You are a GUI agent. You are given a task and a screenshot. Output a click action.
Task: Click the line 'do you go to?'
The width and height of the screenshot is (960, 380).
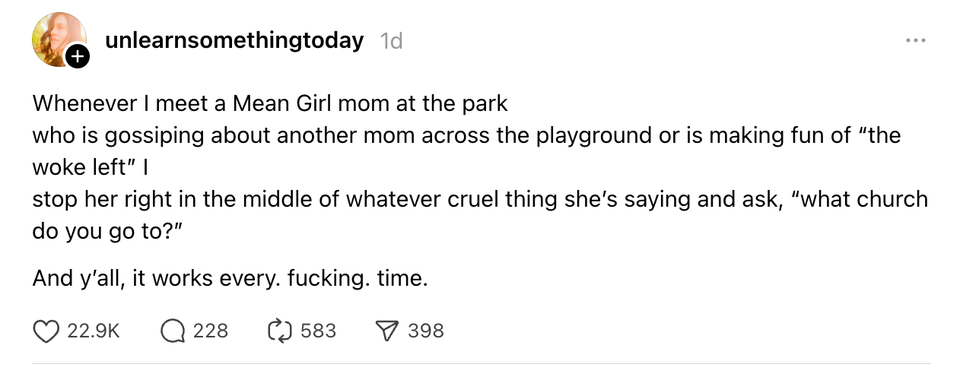108,231
